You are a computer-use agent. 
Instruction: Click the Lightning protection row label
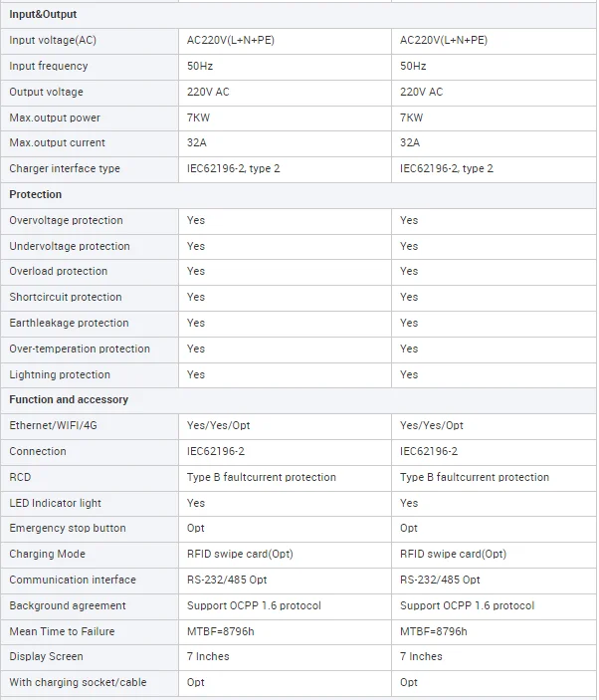[x=60, y=375]
